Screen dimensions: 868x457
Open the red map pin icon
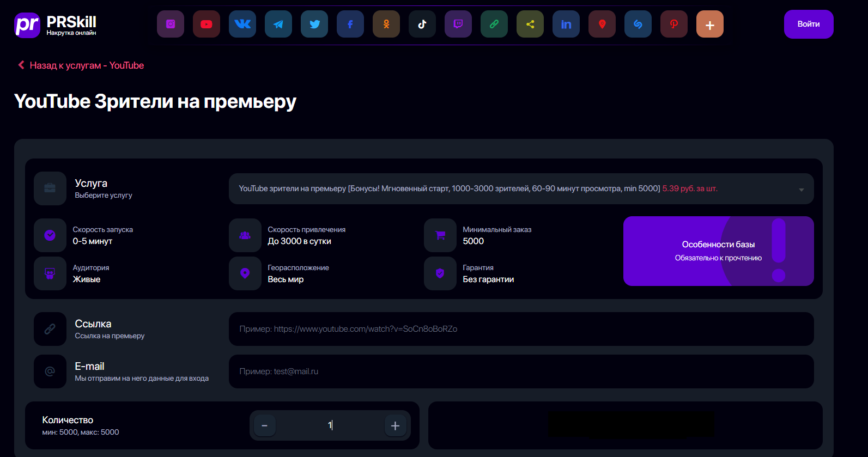(x=602, y=24)
